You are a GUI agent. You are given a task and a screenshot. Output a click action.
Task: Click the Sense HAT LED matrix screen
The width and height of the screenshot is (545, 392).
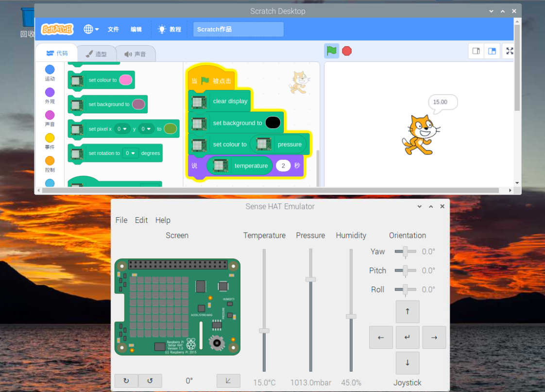click(x=159, y=307)
